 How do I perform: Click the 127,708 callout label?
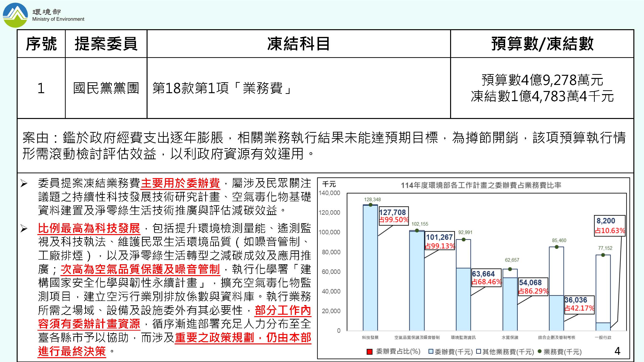coord(392,212)
